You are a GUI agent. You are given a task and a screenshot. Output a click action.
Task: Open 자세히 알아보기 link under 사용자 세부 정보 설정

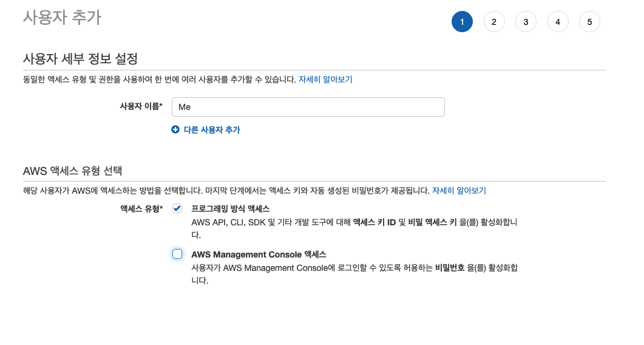point(325,80)
